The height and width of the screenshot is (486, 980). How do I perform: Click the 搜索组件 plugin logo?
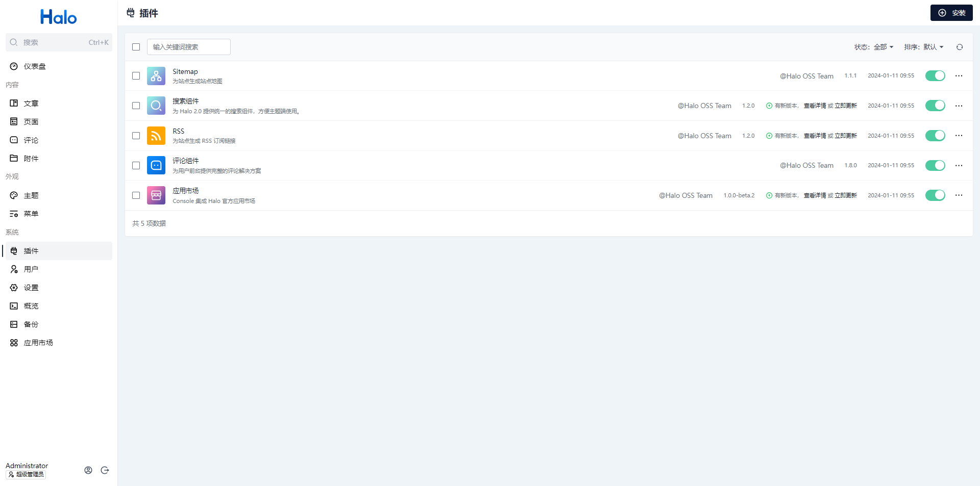(156, 106)
